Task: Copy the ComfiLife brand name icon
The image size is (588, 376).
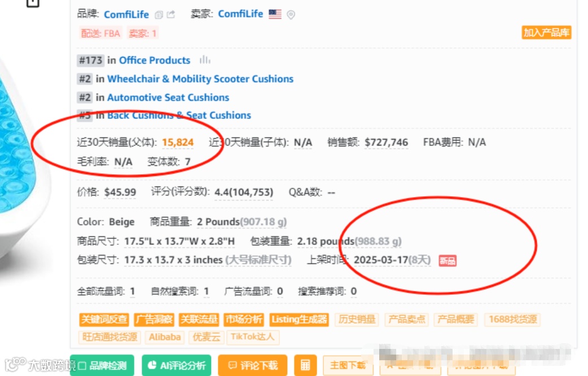Action: [159, 15]
